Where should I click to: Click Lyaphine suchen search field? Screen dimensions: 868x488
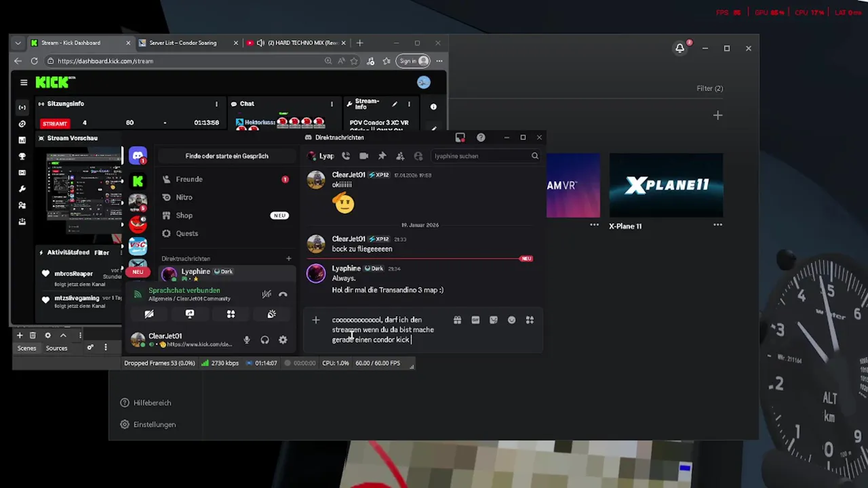tap(486, 156)
